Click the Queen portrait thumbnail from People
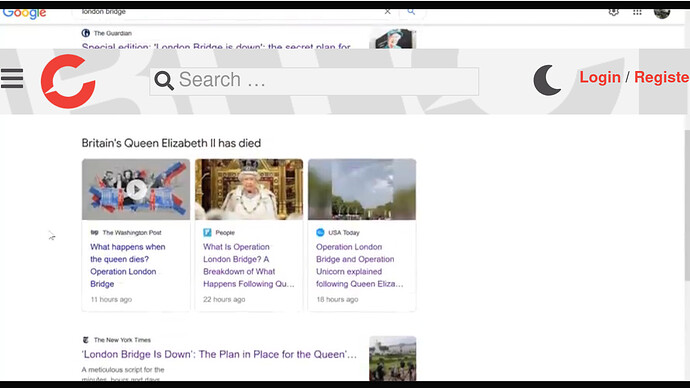The height and width of the screenshot is (388, 690). 249,189
